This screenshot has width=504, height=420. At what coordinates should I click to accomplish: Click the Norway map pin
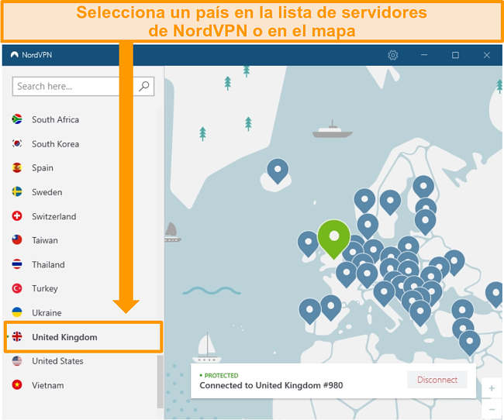pyautogui.click(x=364, y=201)
